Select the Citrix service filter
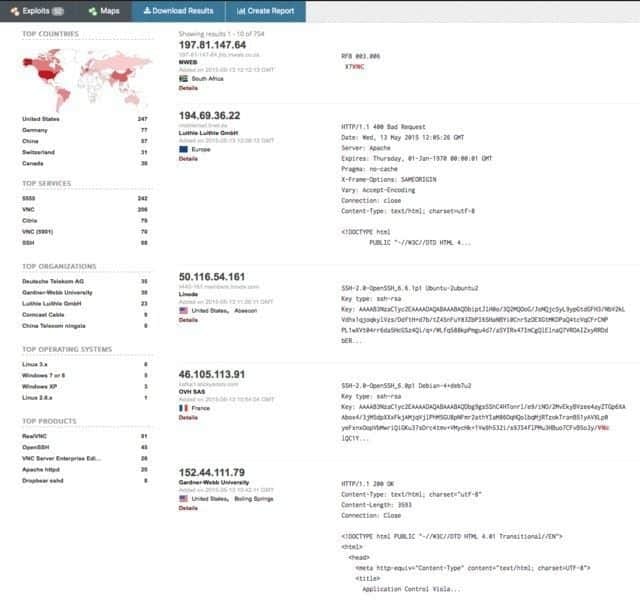 pyautogui.click(x=29, y=220)
